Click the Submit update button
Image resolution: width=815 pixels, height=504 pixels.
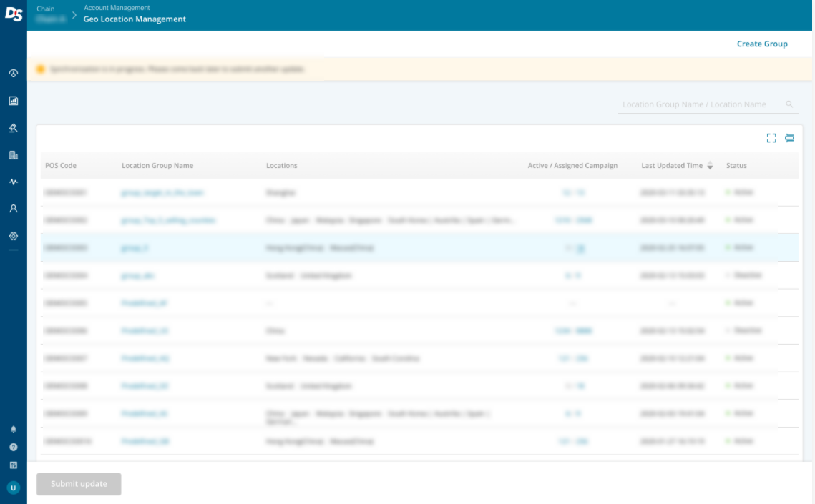click(x=79, y=484)
